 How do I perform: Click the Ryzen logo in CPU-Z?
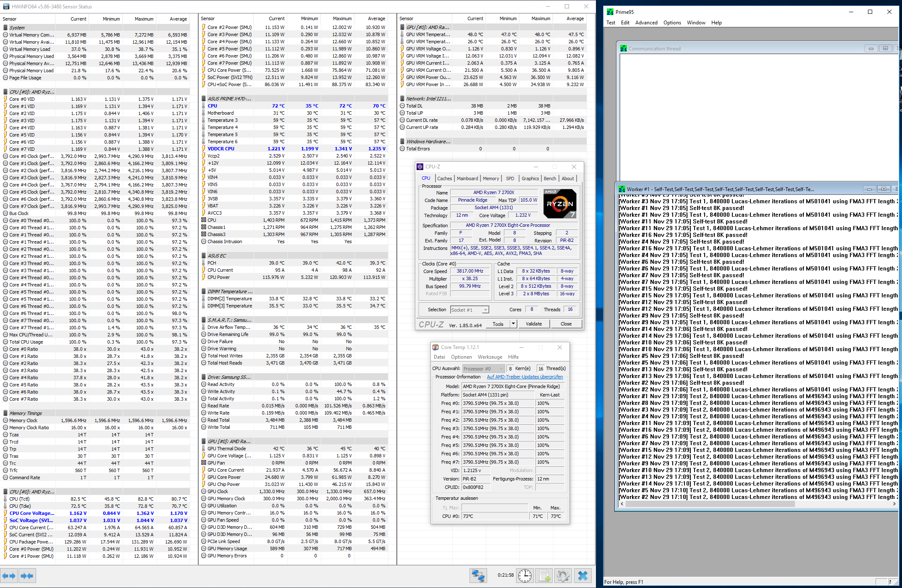point(560,204)
